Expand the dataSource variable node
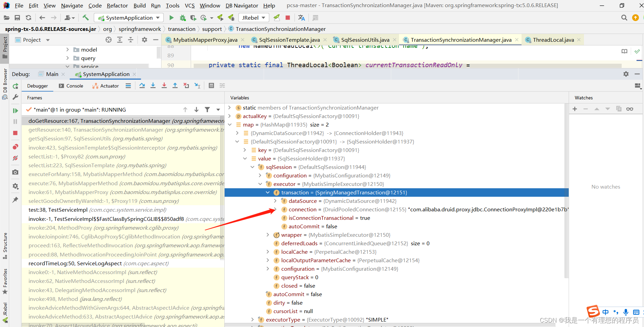This screenshot has height=327, width=644. pyautogui.click(x=275, y=201)
